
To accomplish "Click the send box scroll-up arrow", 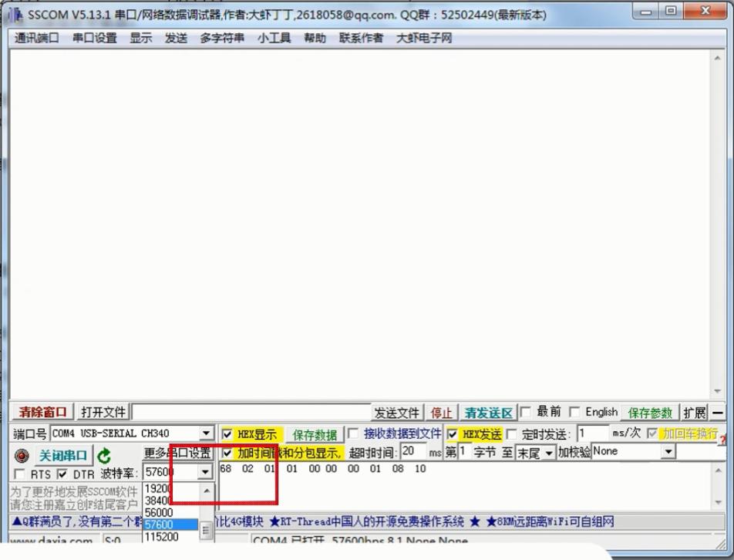I will click(x=718, y=470).
